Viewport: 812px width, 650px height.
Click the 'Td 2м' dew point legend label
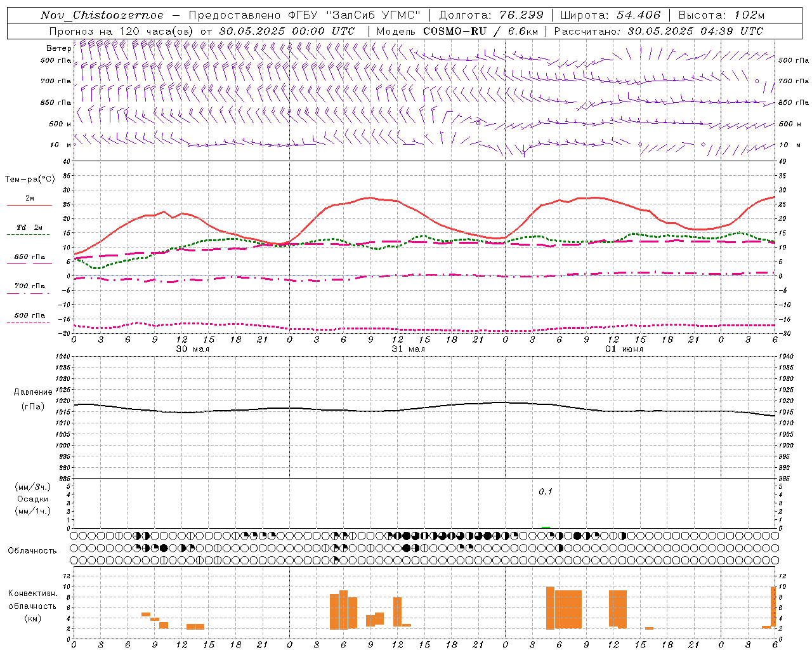[x=29, y=227]
